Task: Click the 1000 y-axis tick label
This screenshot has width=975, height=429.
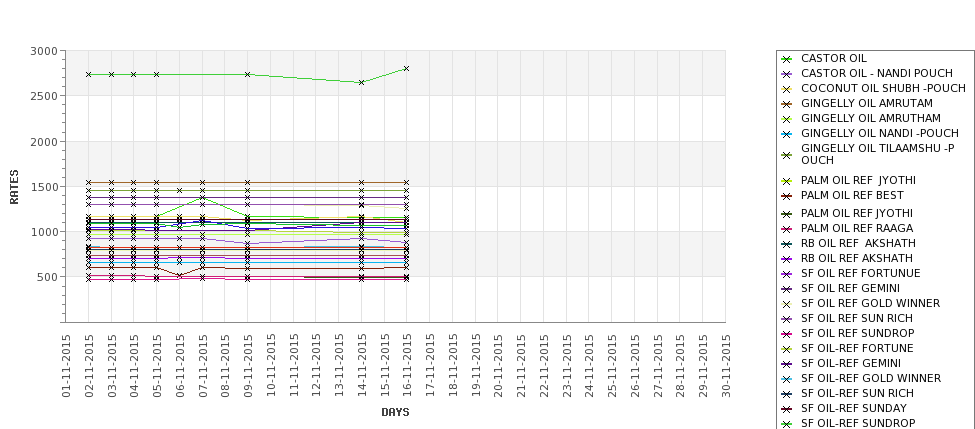Action: tap(44, 232)
